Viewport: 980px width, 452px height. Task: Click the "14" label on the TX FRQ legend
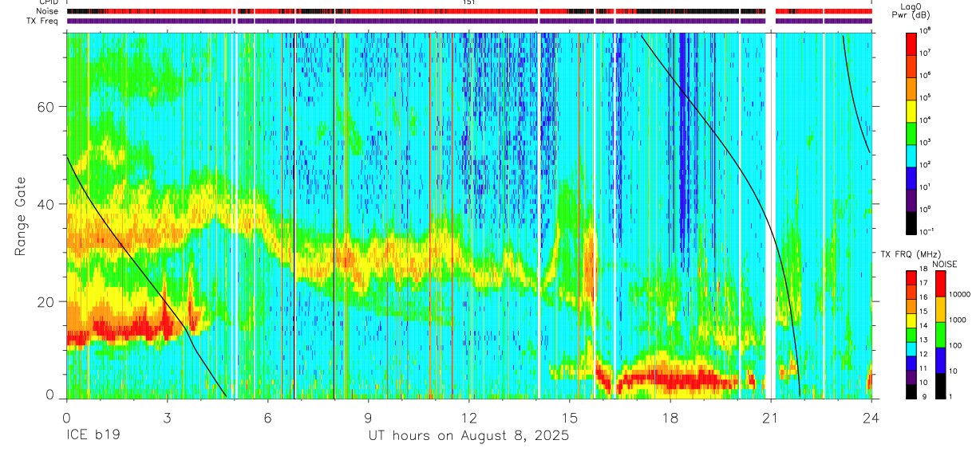click(923, 327)
